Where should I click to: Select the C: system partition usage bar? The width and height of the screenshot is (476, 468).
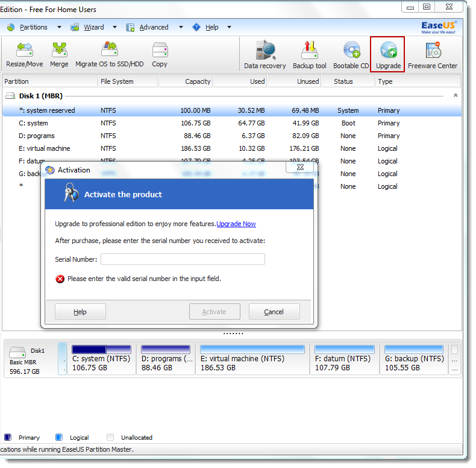[x=101, y=349]
